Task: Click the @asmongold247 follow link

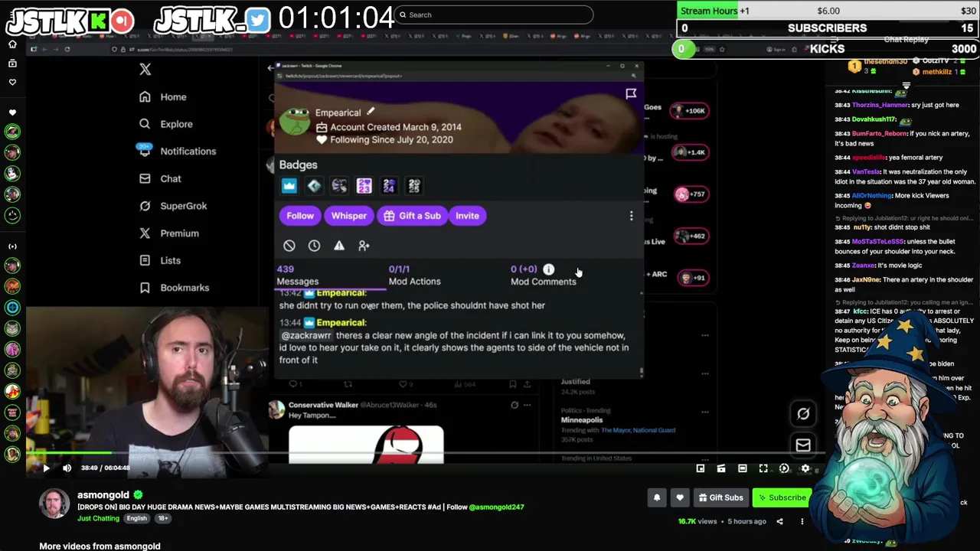Action: click(x=496, y=507)
